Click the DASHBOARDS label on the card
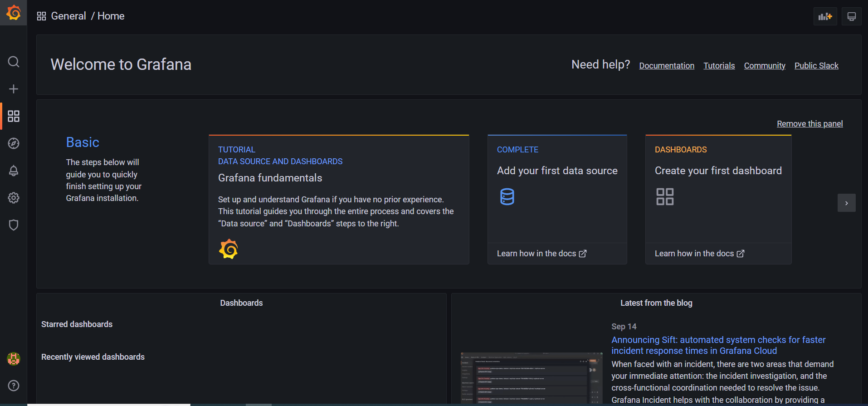The height and width of the screenshot is (406, 868). pyautogui.click(x=681, y=150)
